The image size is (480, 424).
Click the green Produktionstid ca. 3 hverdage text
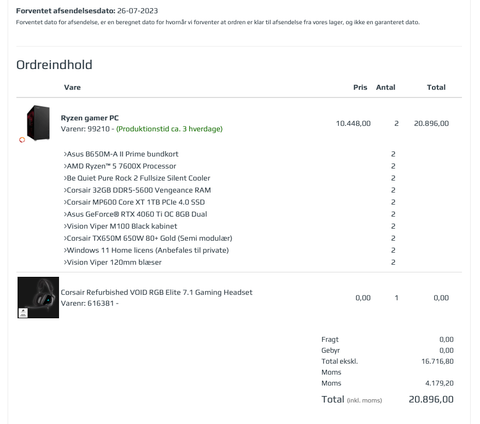click(169, 129)
